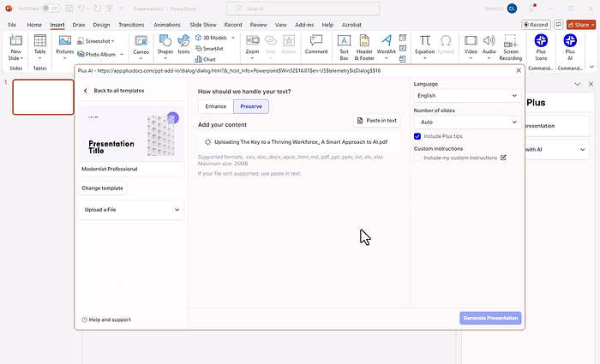Switch to the Design tab
The image size is (600, 364).
pyautogui.click(x=101, y=25)
